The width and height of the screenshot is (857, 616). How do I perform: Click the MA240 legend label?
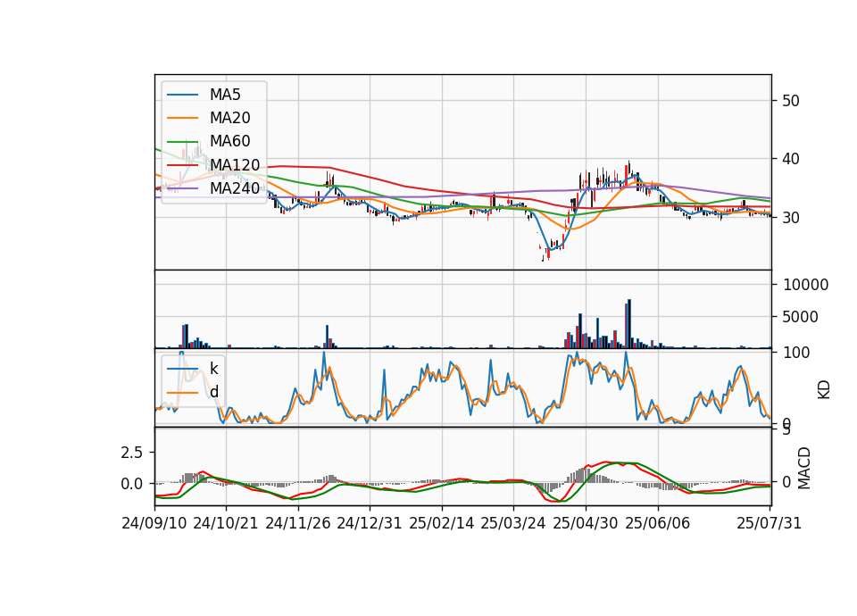235,188
